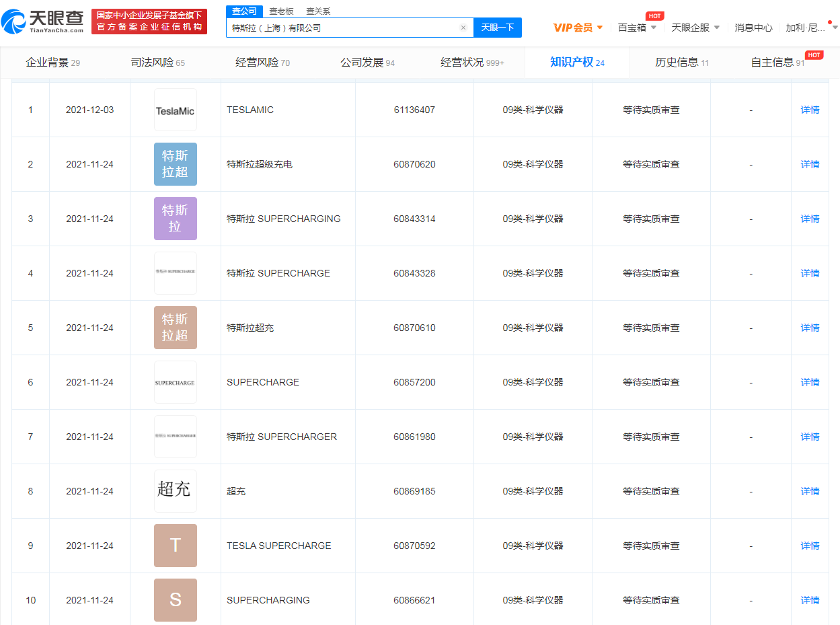Viewport: 840px width, 625px height.
Task: Select registration number 60843314
Action: 414,219
